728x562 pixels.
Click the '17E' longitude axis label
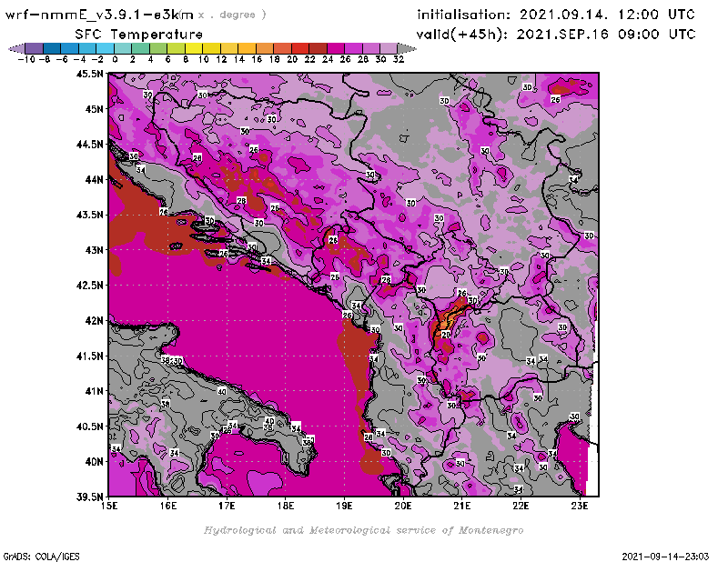(227, 506)
